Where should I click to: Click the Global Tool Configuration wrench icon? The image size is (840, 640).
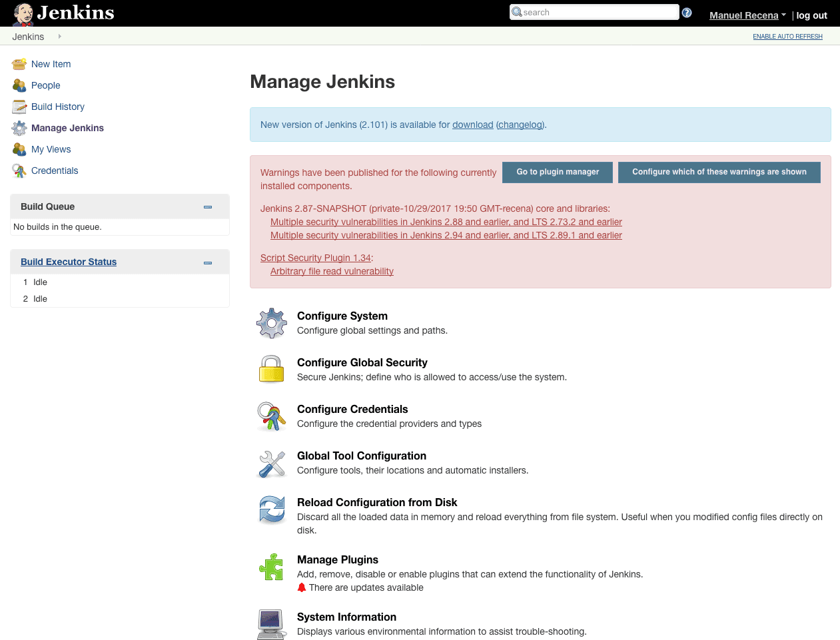click(271, 464)
